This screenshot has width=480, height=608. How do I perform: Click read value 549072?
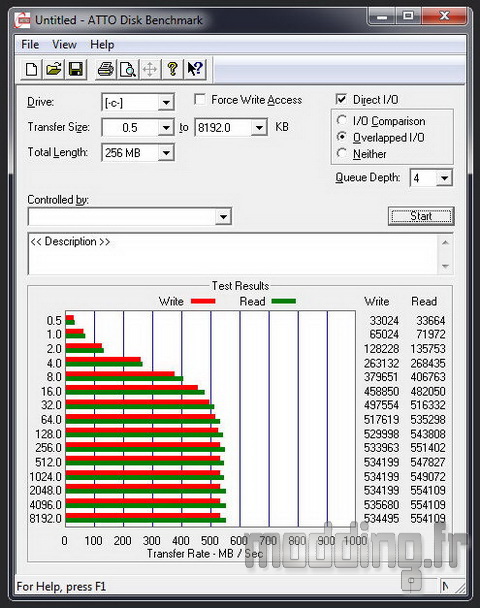point(428,477)
